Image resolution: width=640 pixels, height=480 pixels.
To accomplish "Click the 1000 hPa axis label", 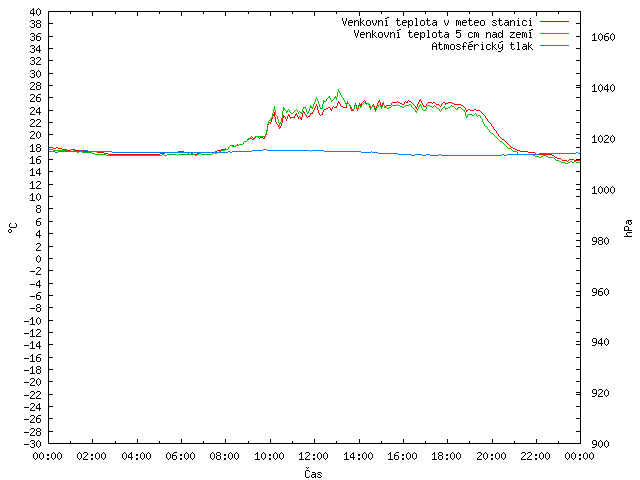I will (603, 190).
